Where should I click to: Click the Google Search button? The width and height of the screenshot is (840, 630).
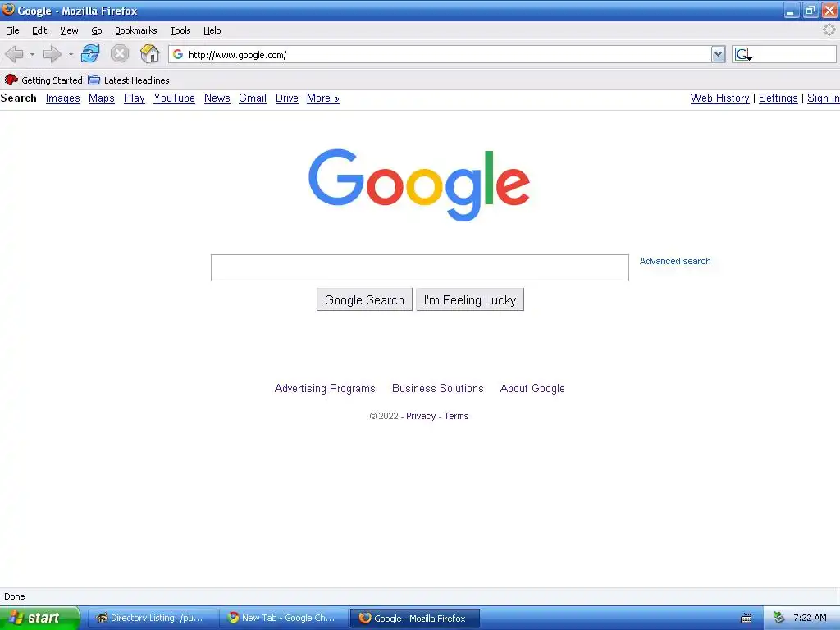point(364,299)
